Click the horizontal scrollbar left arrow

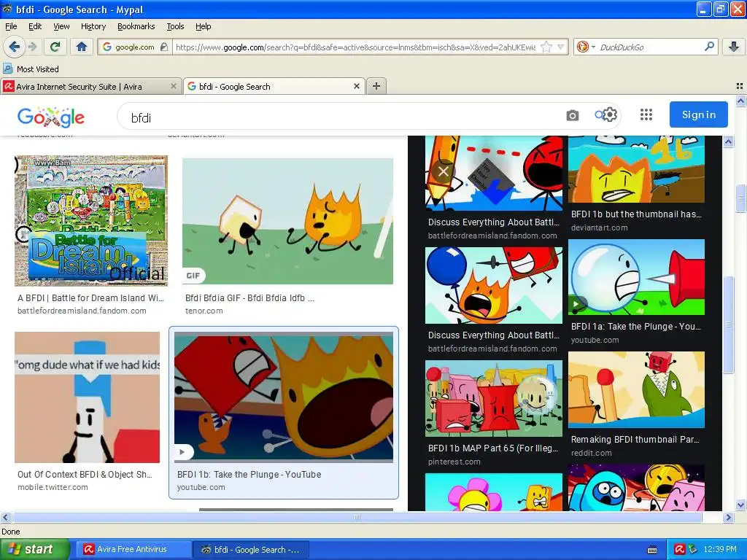(5, 517)
